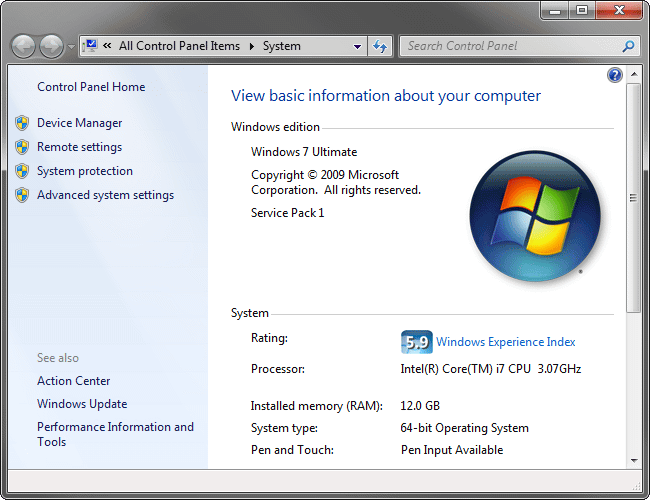This screenshot has width=650, height=500.
Task: Click the 64-bit Operating System value
Action: [x=465, y=428]
